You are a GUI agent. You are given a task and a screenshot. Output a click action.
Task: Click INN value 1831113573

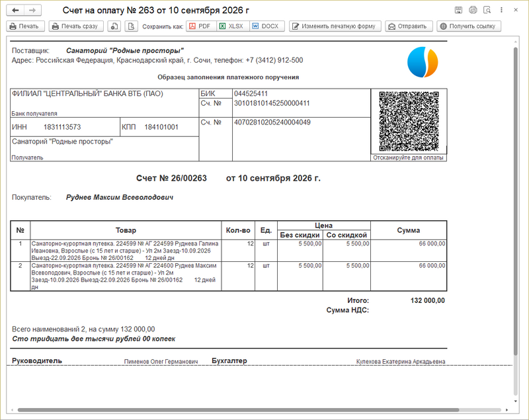click(x=62, y=127)
